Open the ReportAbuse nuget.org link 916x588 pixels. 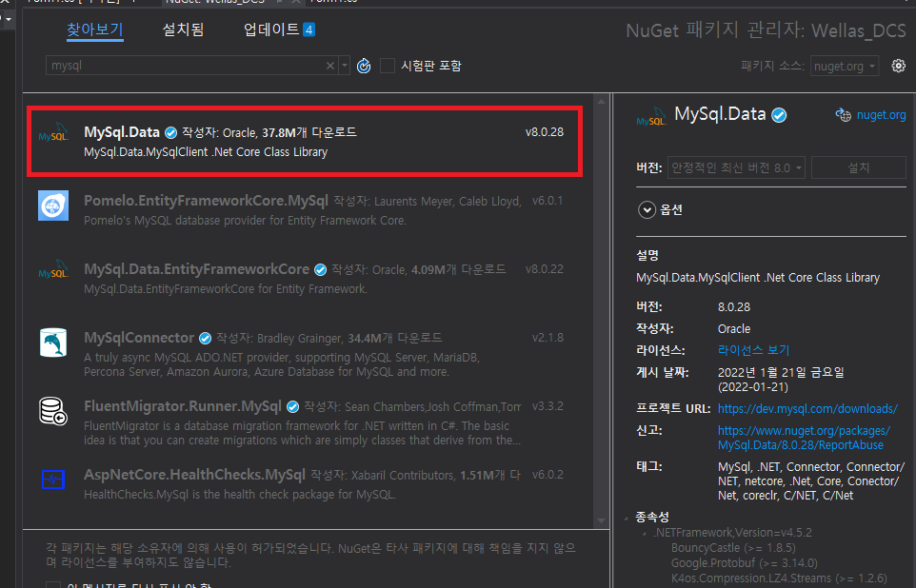pyautogui.click(x=804, y=438)
